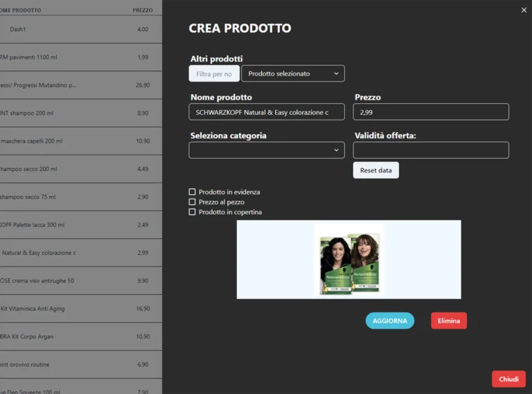Viewport: 532px width, 394px height.
Task: Select the crema viso antirughe 50 row
Action: pos(81,280)
